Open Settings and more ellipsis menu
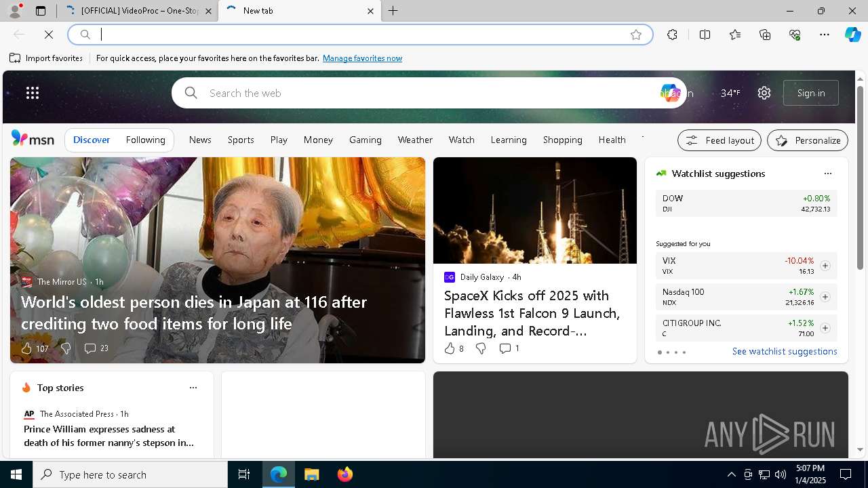The width and height of the screenshot is (868, 488). [x=825, y=35]
